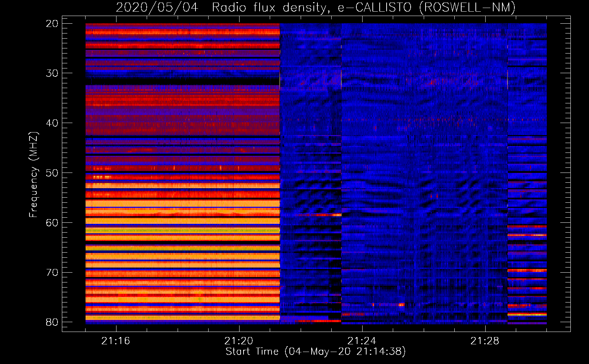Click the 60 frequency tick label
The height and width of the screenshot is (364, 589).
(52, 222)
